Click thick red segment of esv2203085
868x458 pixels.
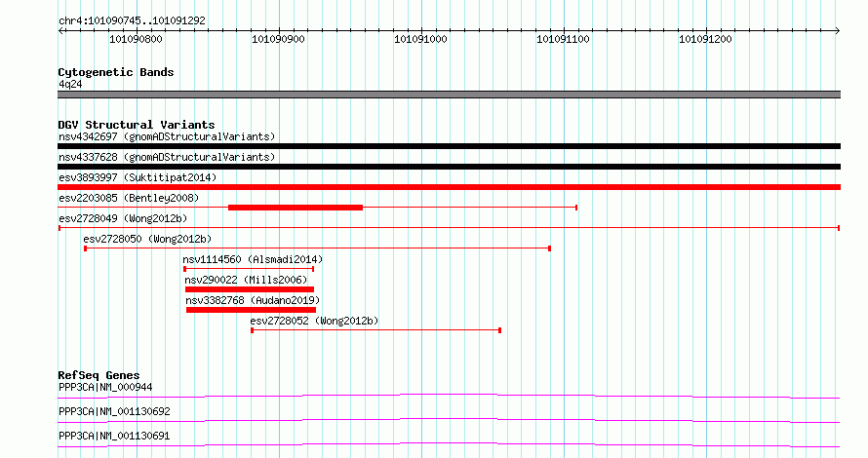[296, 208]
